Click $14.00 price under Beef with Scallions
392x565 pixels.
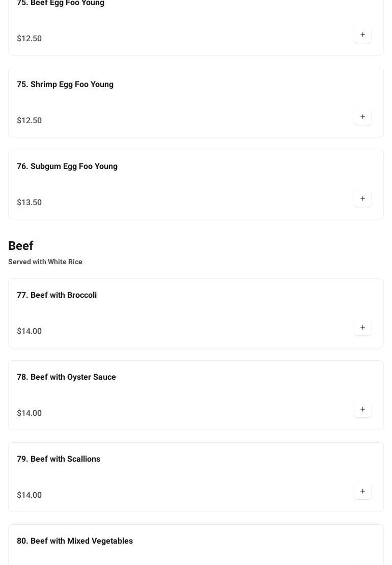tap(30, 495)
